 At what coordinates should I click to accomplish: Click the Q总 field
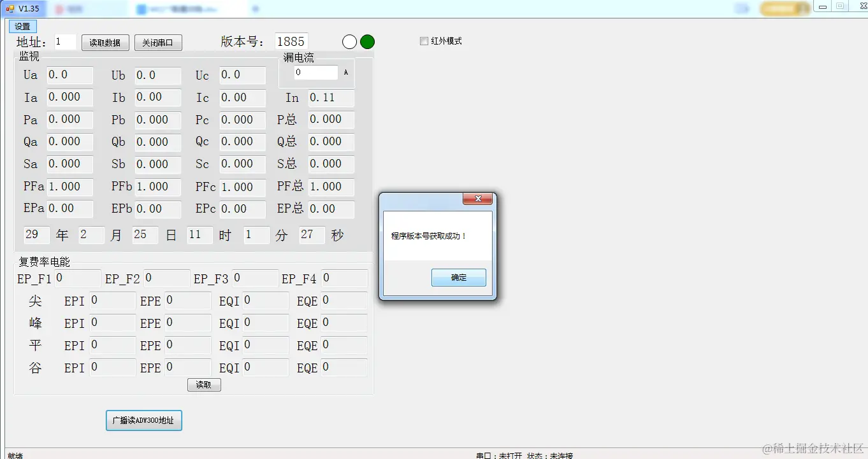point(331,142)
